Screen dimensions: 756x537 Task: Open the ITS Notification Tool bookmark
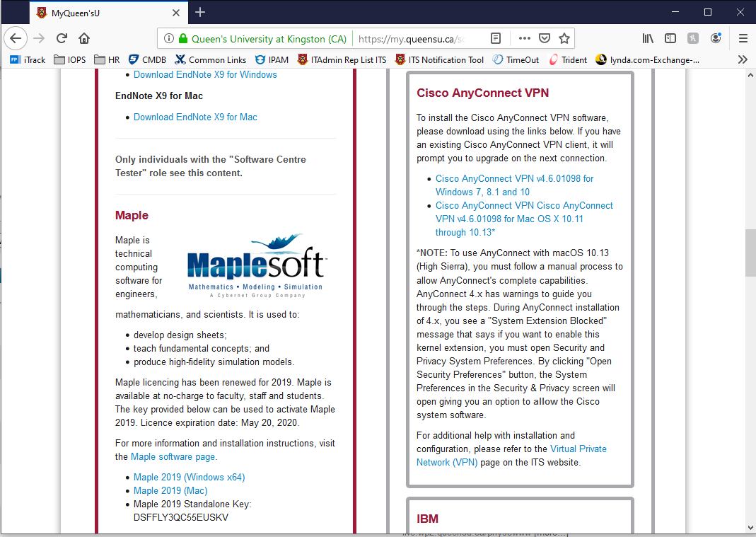click(439, 60)
